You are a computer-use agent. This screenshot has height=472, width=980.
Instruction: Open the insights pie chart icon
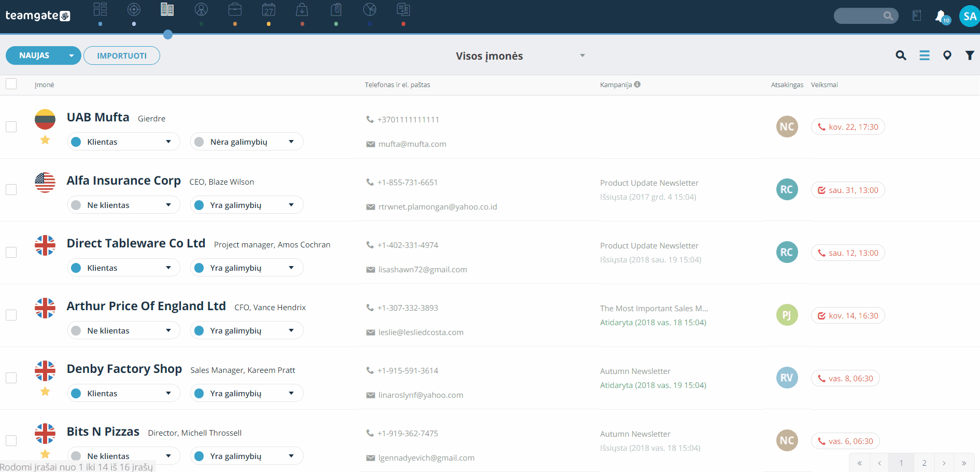pyautogui.click(x=370, y=9)
